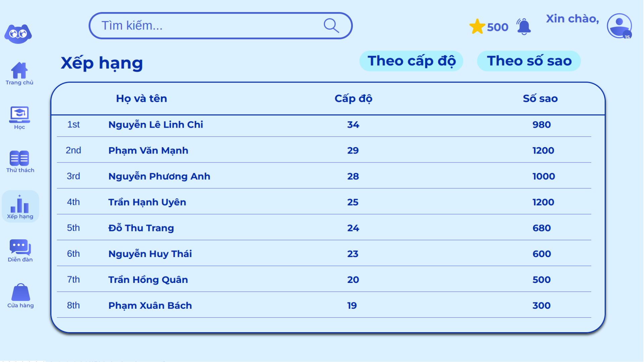Screen dimensions: 644x362
Task: Click the Họ và tên column header
Action: click(141, 99)
